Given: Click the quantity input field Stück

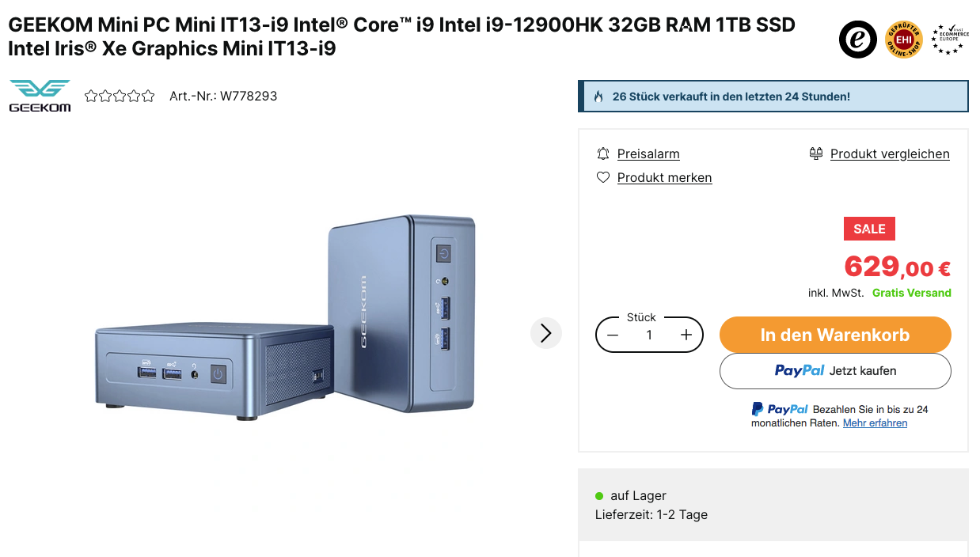Looking at the screenshot, I should click(x=649, y=335).
